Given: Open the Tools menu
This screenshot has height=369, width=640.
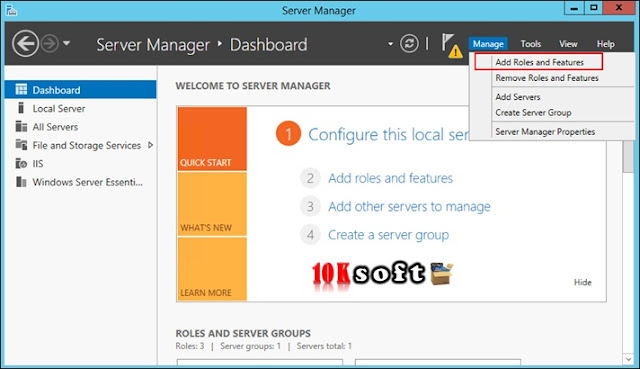Looking at the screenshot, I should pyautogui.click(x=531, y=44).
